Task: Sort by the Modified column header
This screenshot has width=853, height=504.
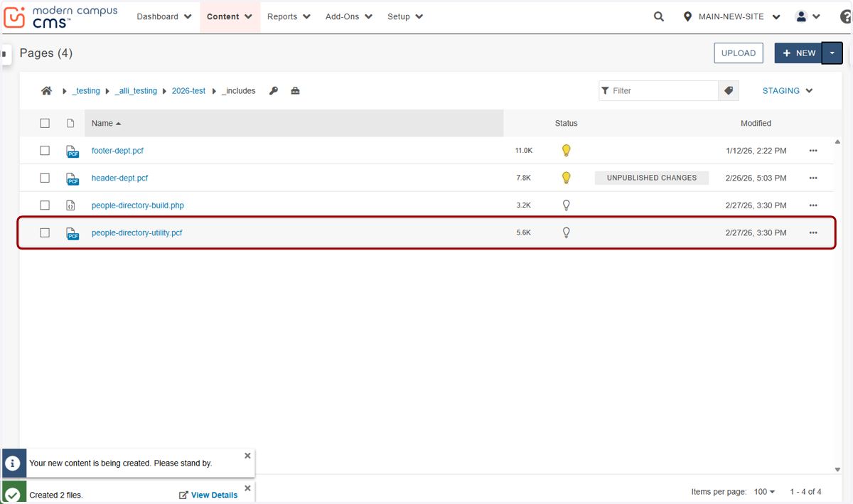Action: [756, 123]
